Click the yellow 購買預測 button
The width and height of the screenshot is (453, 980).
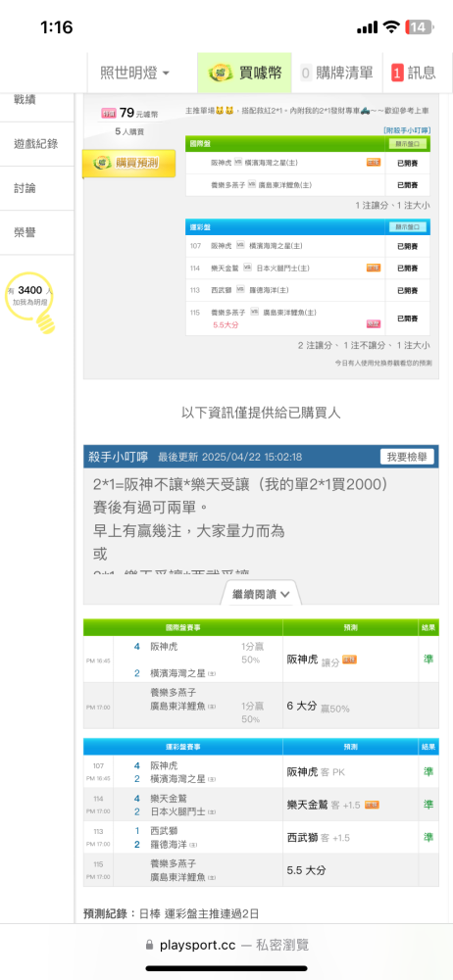(x=128, y=163)
